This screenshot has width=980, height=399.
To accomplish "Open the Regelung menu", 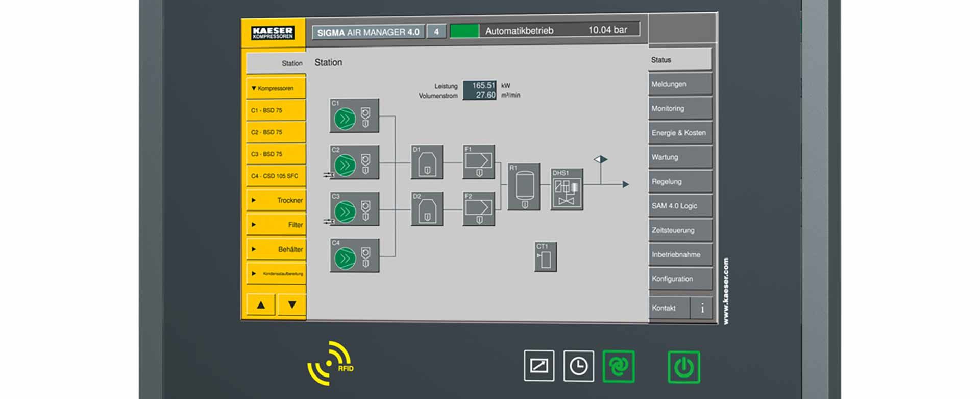I will click(x=680, y=181).
